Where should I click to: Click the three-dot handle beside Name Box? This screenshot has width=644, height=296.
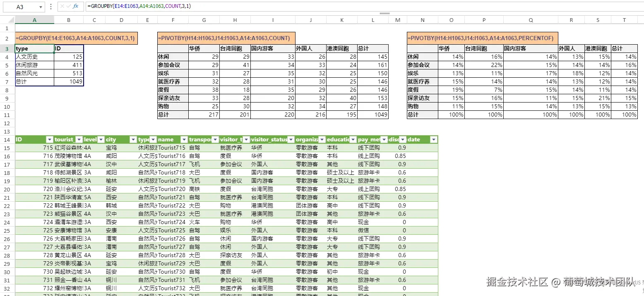50,7
